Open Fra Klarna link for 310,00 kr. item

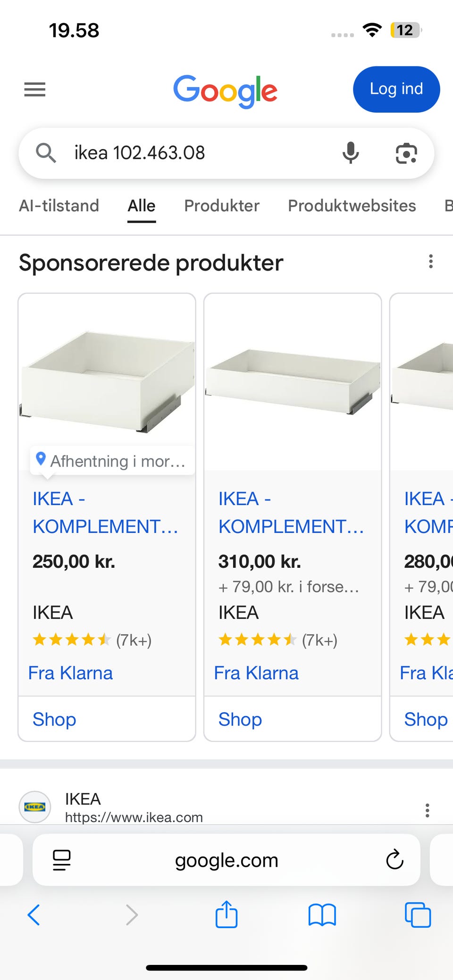pos(256,673)
